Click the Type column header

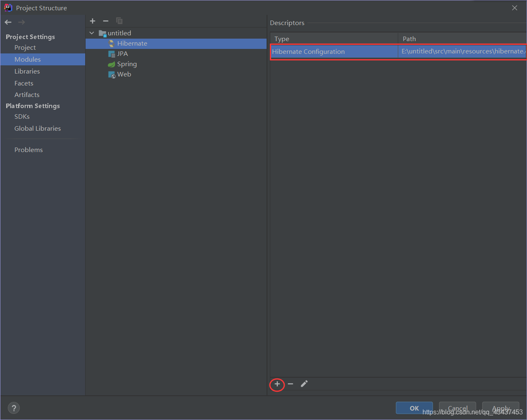334,39
